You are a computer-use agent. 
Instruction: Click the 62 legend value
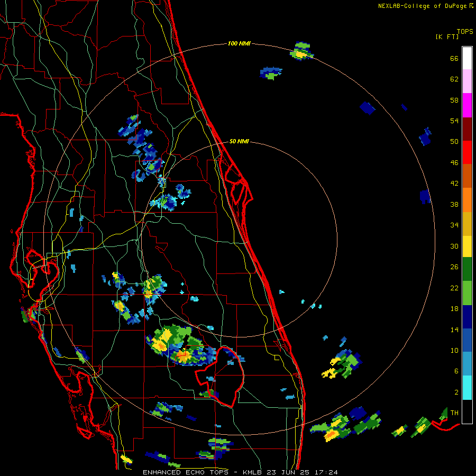click(x=454, y=79)
